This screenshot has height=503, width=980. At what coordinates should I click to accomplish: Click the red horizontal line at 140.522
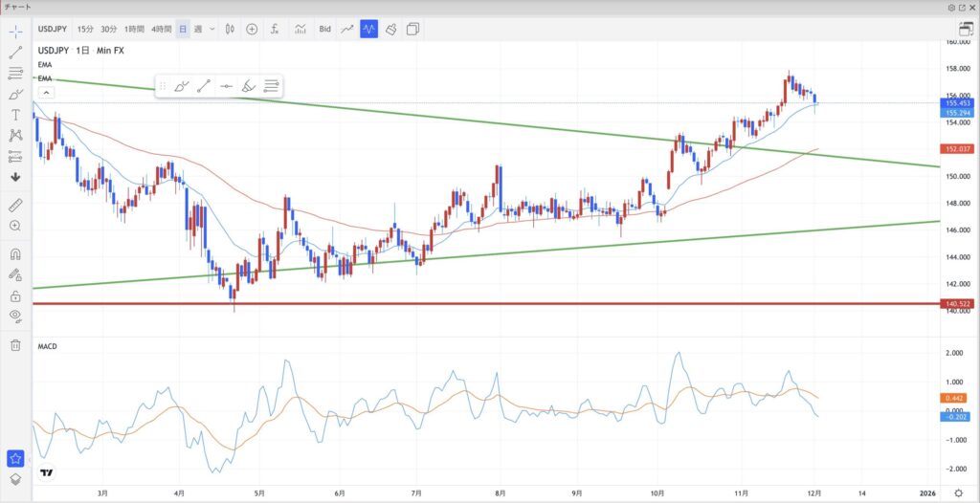479,304
